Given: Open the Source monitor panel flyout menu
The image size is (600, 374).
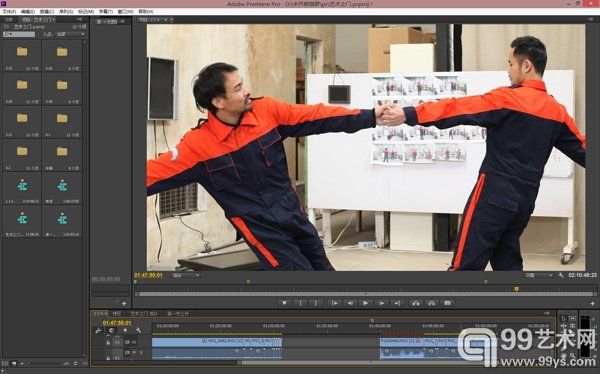Looking at the screenshot, I should (122, 21).
